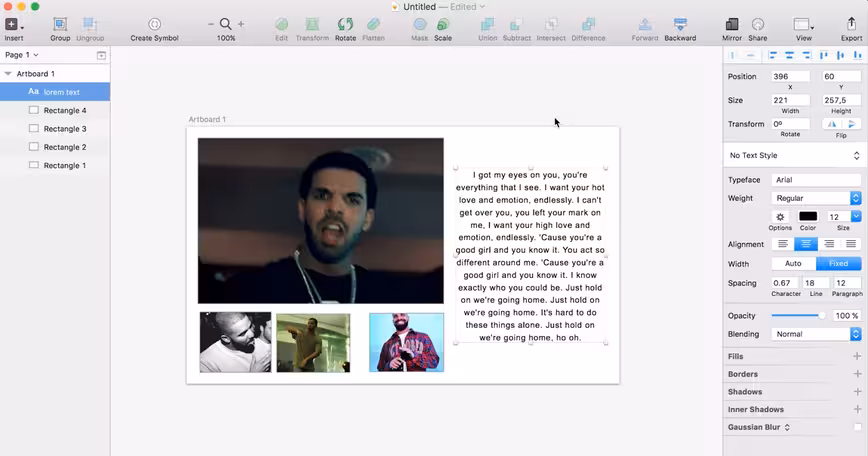Click the Share toolbar icon

758,24
